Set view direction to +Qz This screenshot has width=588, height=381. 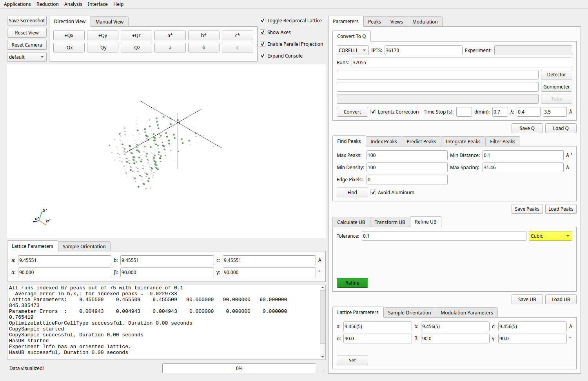click(x=136, y=35)
